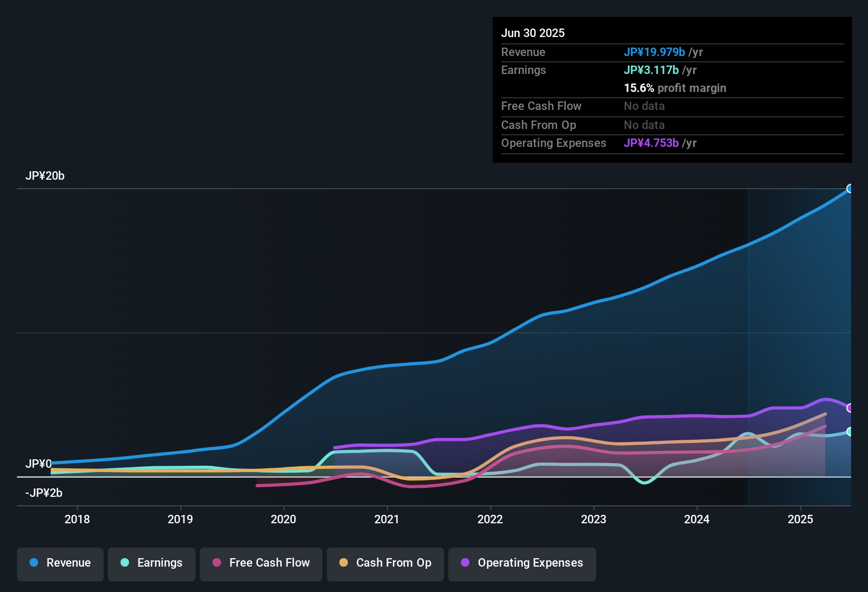Select the Operating Expenses endpoint marker
This screenshot has width=868, height=592.
click(x=850, y=408)
